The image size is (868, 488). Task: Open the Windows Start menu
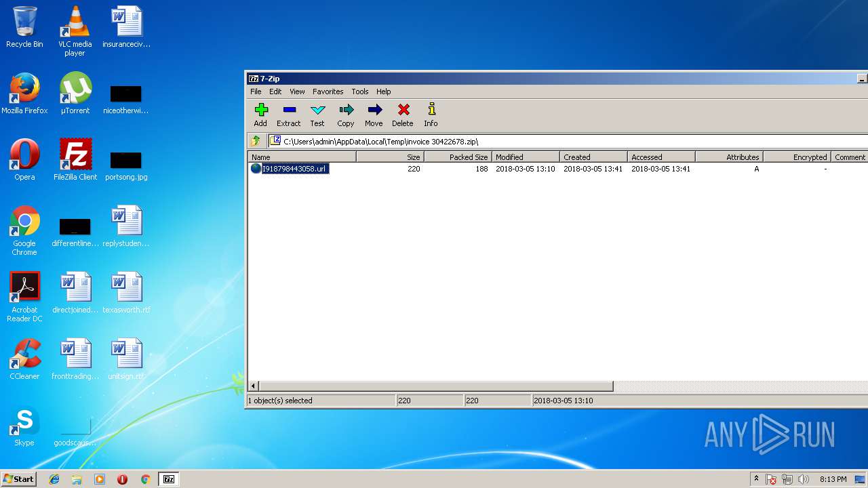click(x=18, y=479)
